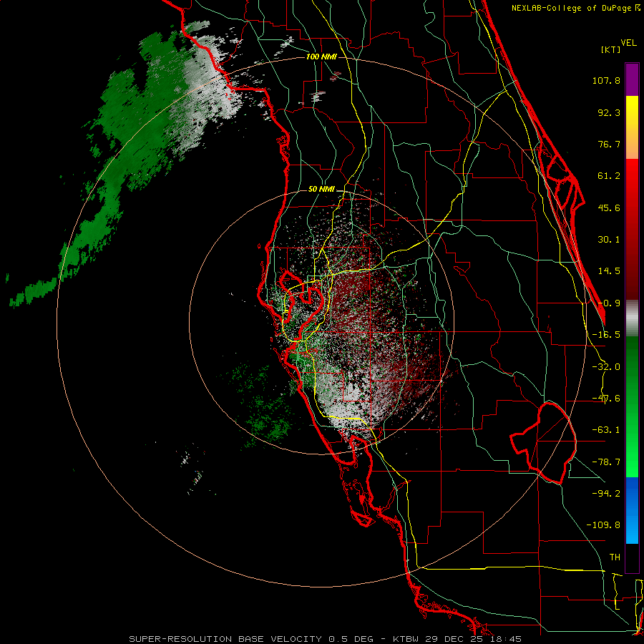Pick the gray segment of velocity color bar
Image resolution: width=644 pixels, height=644 pixels.
point(632,318)
